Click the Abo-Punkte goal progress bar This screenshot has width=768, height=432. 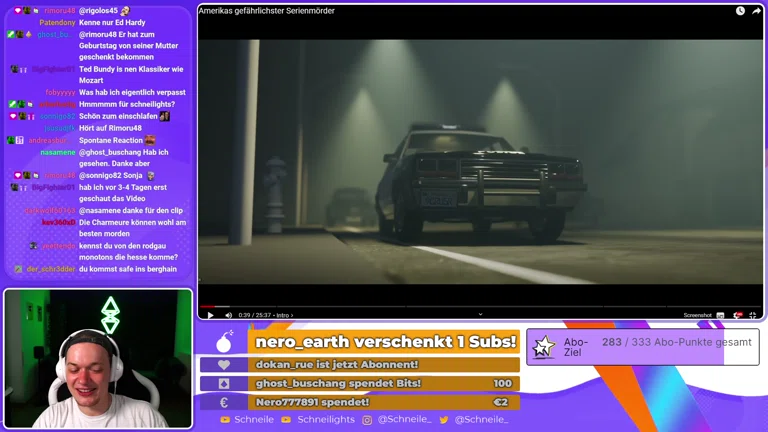(x=643, y=347)
